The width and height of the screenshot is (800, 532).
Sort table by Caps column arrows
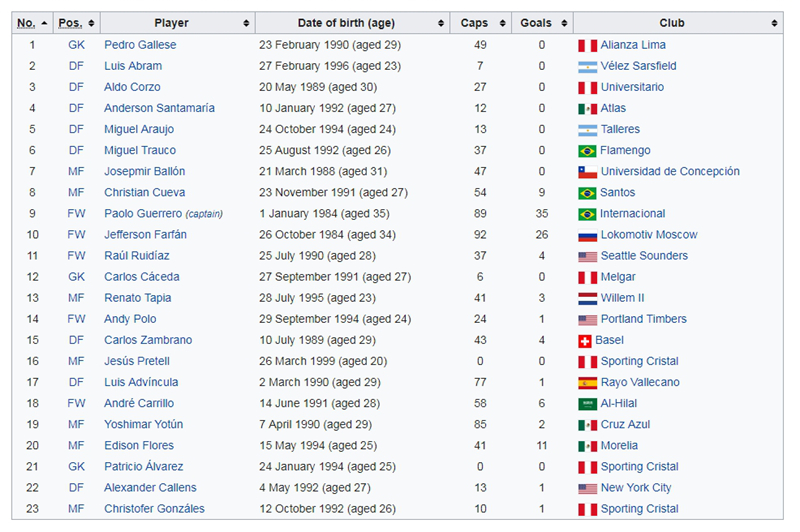pyautogui.click(x=503, y=23)
